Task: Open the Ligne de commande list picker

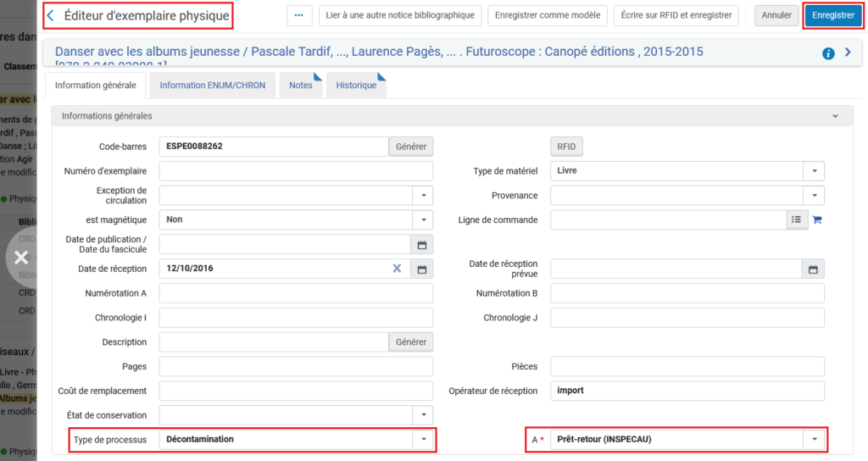Action: [x=795, y=219]
